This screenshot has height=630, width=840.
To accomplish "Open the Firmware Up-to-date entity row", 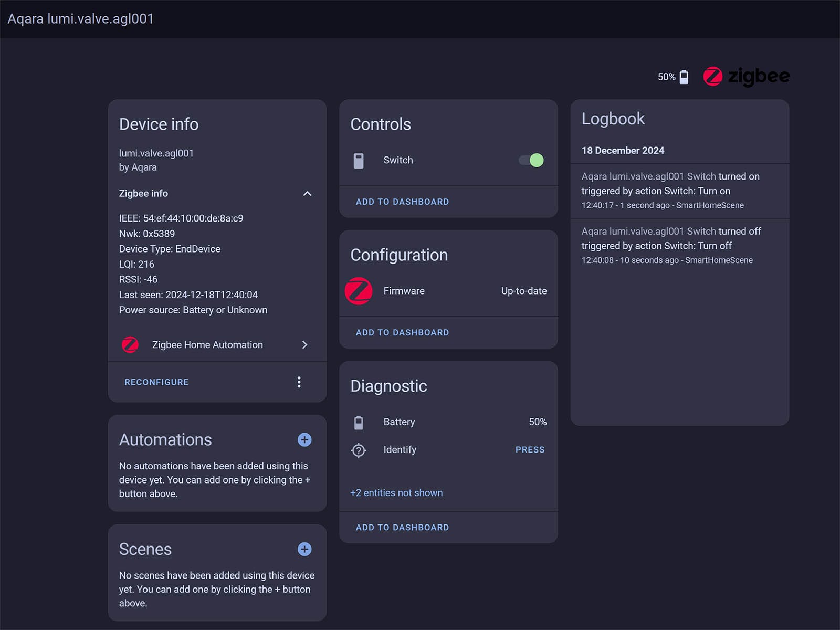I will (x=465, y=291).
